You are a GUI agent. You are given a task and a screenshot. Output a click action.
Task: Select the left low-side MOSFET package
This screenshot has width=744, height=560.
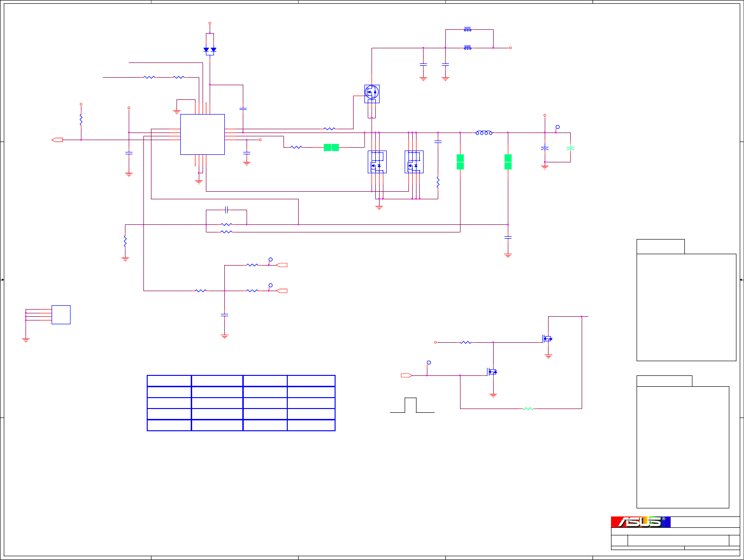(x=377, y=162)
